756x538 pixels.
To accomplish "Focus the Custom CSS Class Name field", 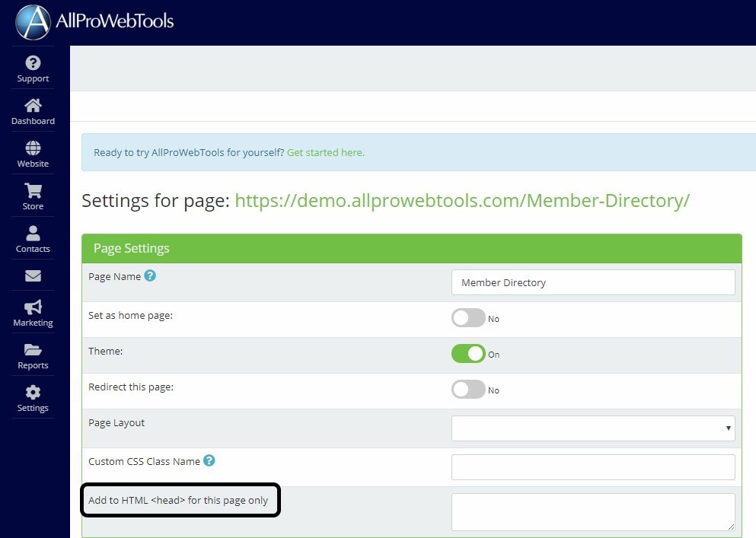I will click(593, 467).
